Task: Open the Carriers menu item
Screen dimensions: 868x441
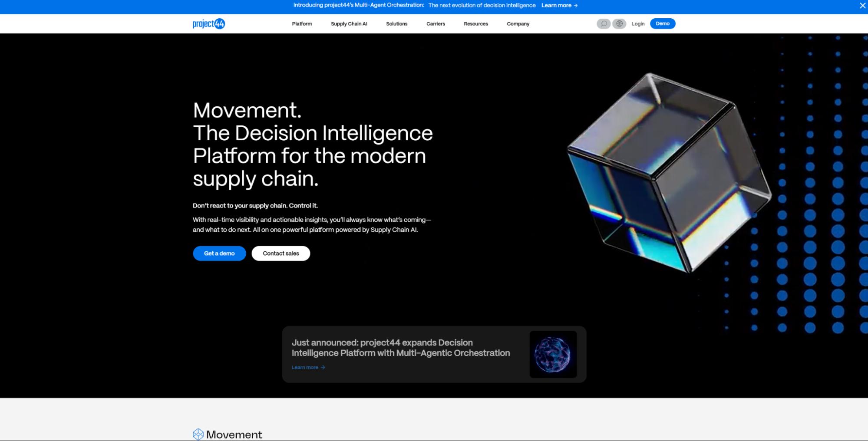Action: [436, 23]
